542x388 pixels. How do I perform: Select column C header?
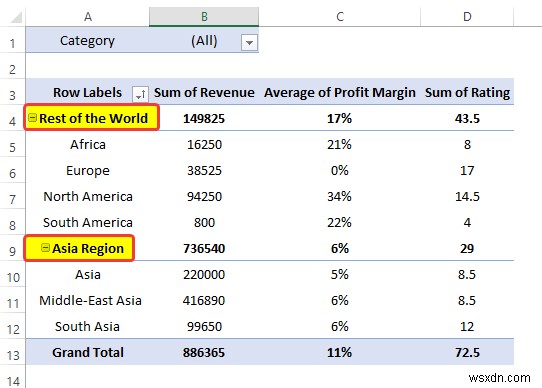pos(340,17)
